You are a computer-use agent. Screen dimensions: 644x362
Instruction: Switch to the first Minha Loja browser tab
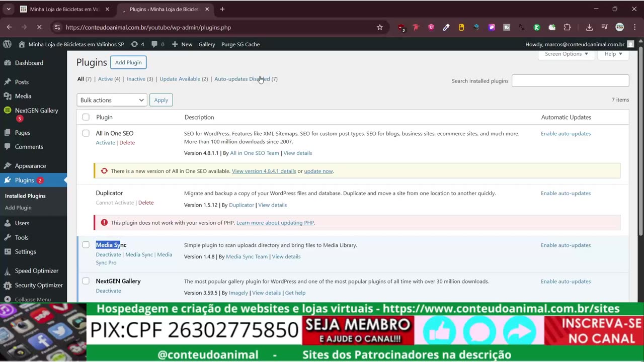point(64,9)
